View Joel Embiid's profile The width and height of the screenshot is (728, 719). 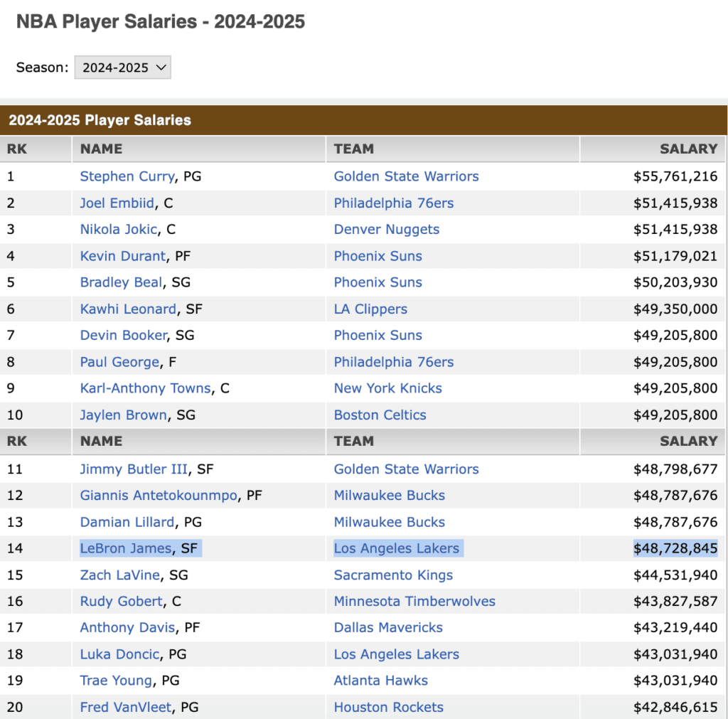coord(117,203)
